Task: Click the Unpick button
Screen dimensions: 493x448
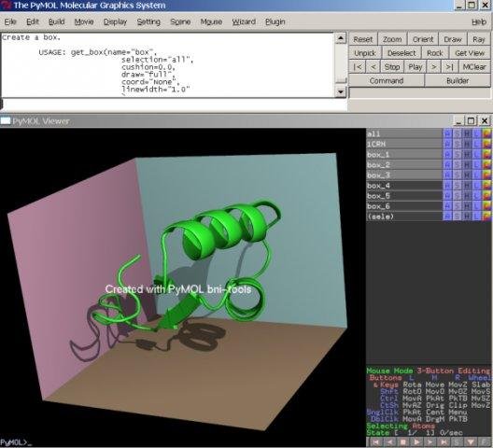Action: click(365, 53)
